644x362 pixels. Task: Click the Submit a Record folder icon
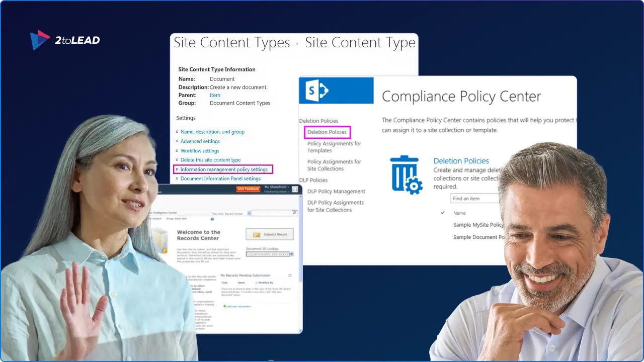[257, 235]
